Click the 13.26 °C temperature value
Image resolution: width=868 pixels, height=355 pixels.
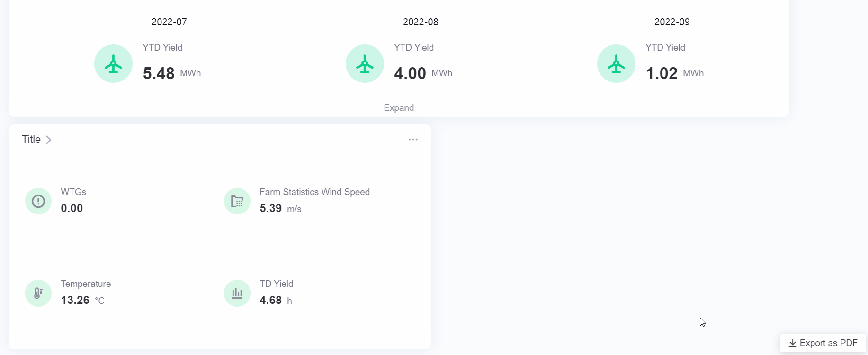[x=75, y=300]
